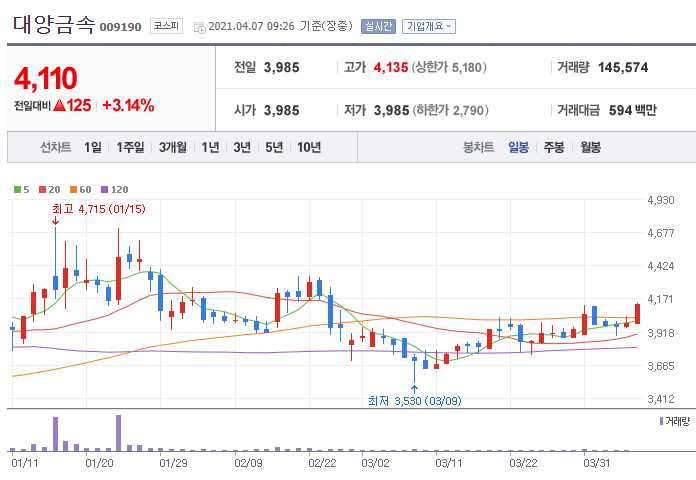
Task: Click the 01/20 date axis label
Action: [99, 463]
